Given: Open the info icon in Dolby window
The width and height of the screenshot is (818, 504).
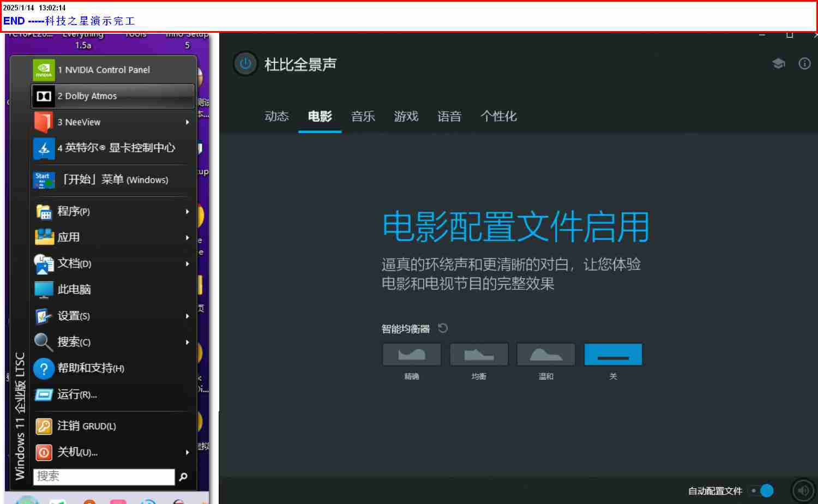Looking at the screenshot, I should point(804,64).
